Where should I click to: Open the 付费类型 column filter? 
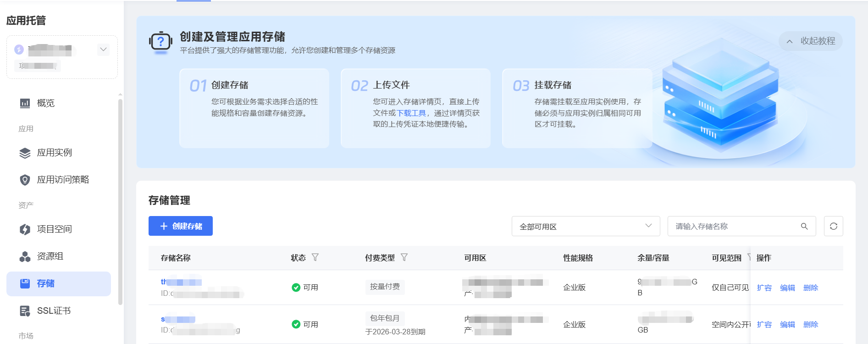[x=404, y=257]
